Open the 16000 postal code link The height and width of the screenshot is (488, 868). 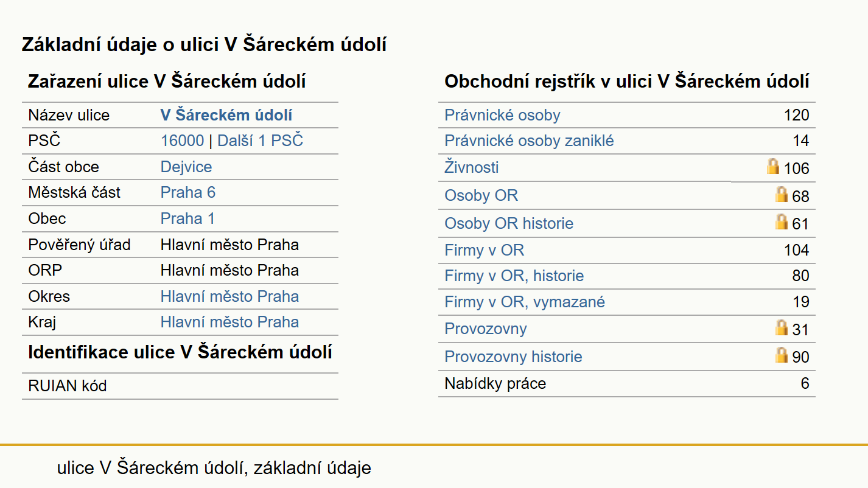[x=182, y=141]
